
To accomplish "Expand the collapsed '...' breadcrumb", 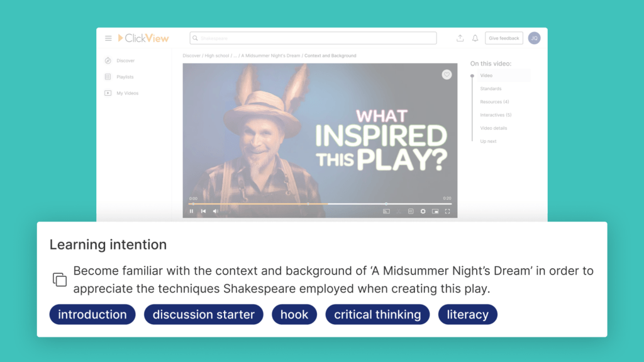I will [x=235, y=56].
